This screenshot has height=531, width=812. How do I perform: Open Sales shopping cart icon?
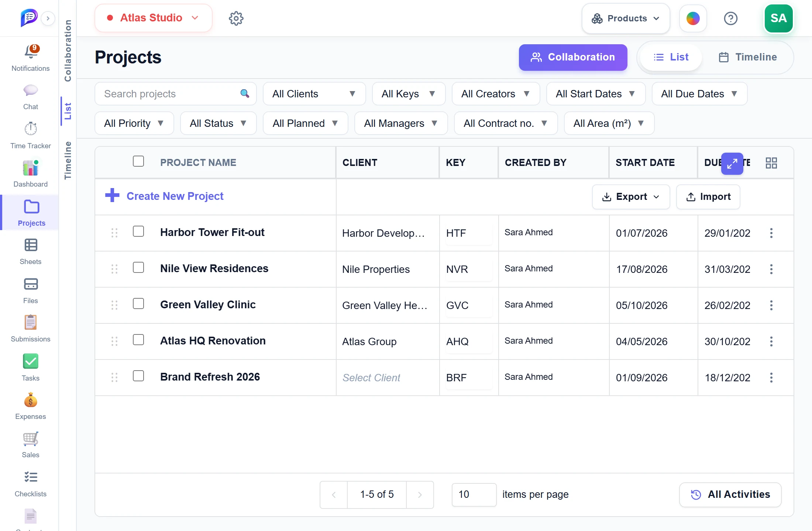click(x=31, y=439)
